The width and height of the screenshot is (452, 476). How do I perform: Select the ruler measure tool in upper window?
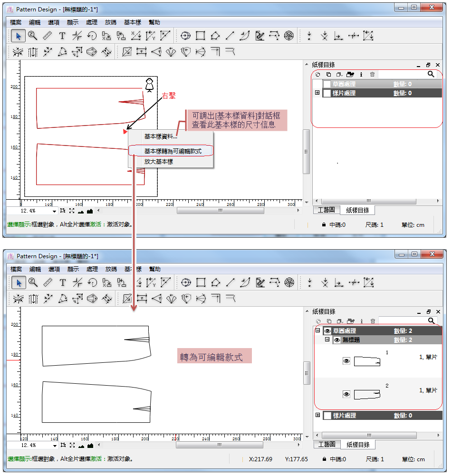[47, 36]
